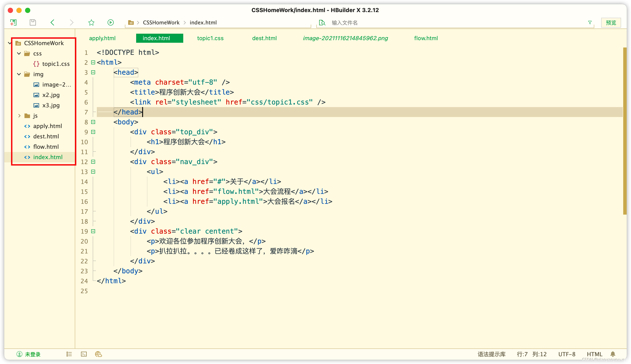Switch to the flow.html tab
This screenshot has width=631, height=364.
pos(425,38)
